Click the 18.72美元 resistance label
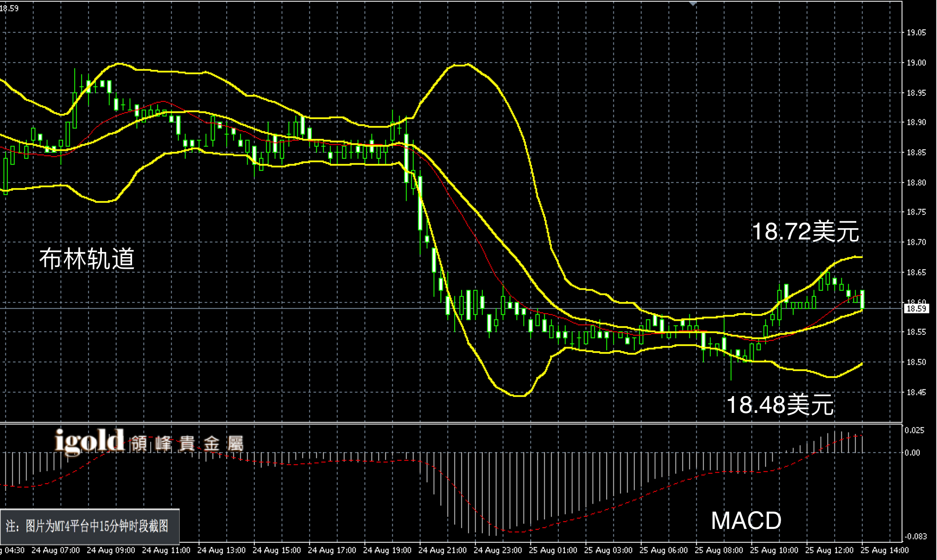This screenshot has height=560, width=937. 806,232
